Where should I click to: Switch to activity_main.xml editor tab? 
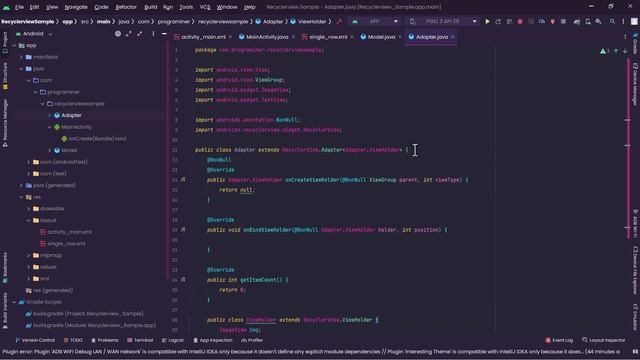point(203,37)
